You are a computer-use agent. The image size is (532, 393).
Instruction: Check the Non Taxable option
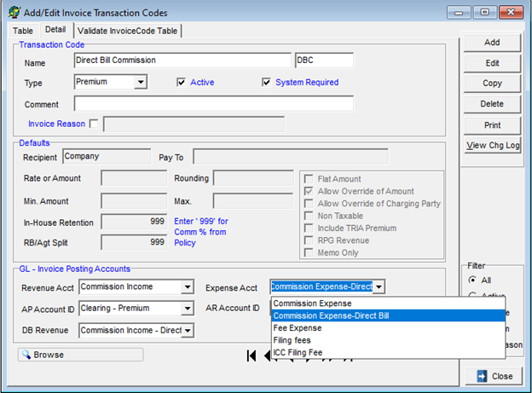point(309,216)
